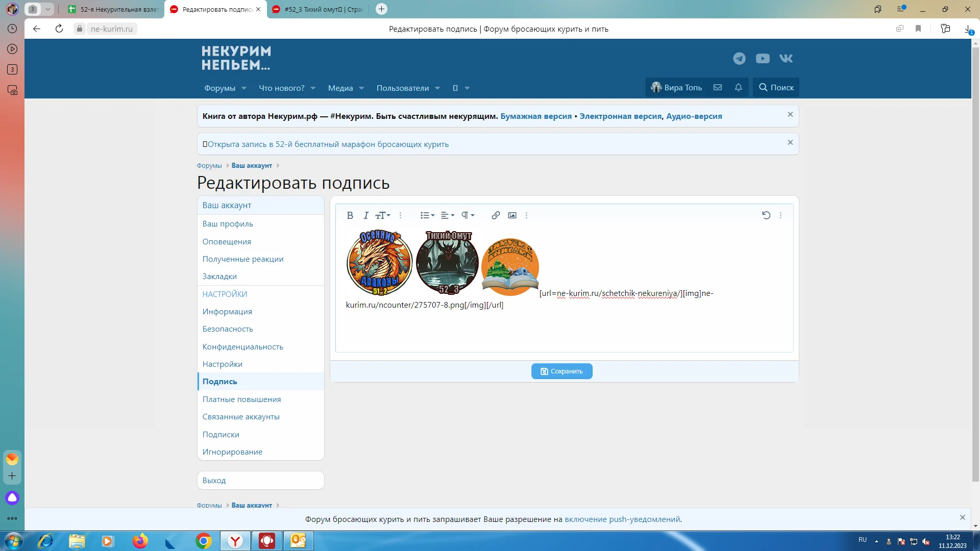Screen dimensions: 980x551
Task: Expand the text alignment dropdown
Action: coord(448,215)
